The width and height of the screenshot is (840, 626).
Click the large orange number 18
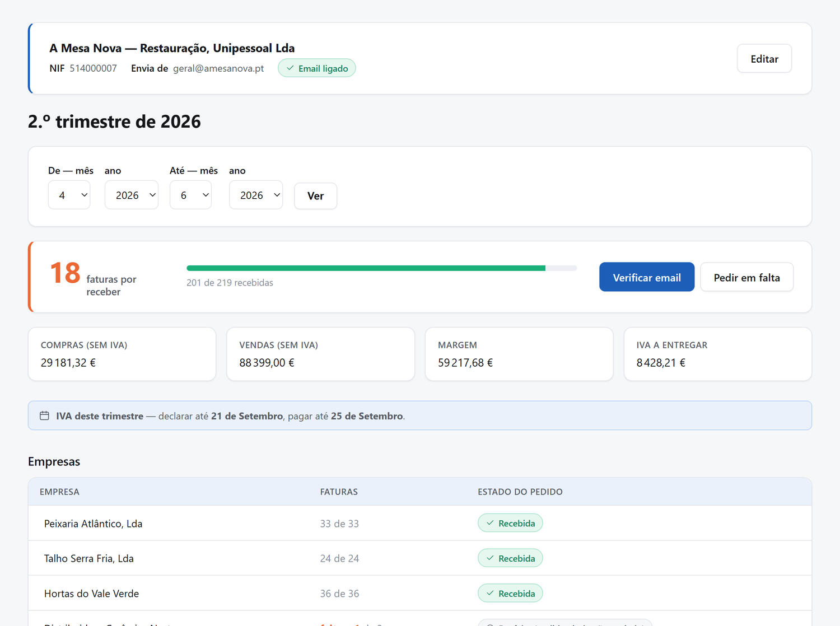pos(65,273)
